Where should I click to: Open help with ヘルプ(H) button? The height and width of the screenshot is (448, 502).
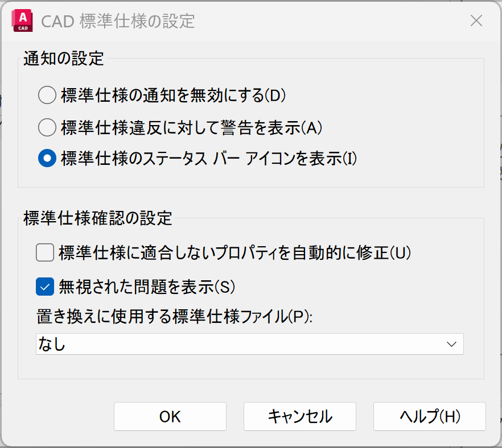point(429,416)
